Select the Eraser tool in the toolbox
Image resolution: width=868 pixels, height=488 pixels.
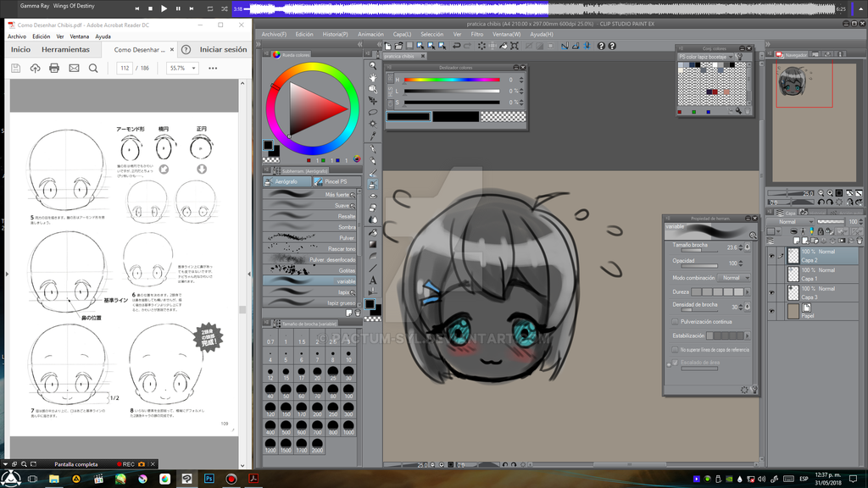(373, 208)
